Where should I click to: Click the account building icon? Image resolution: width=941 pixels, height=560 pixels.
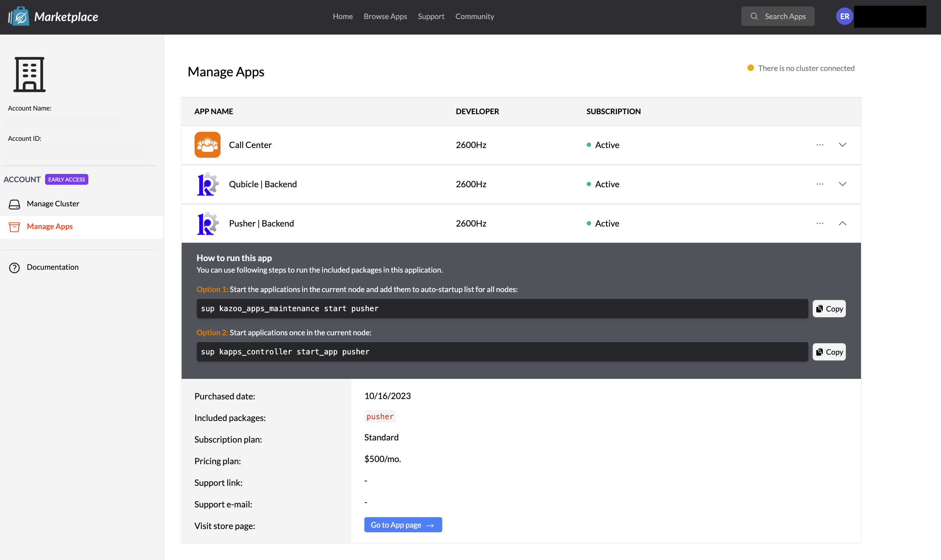tap(30, 74)
